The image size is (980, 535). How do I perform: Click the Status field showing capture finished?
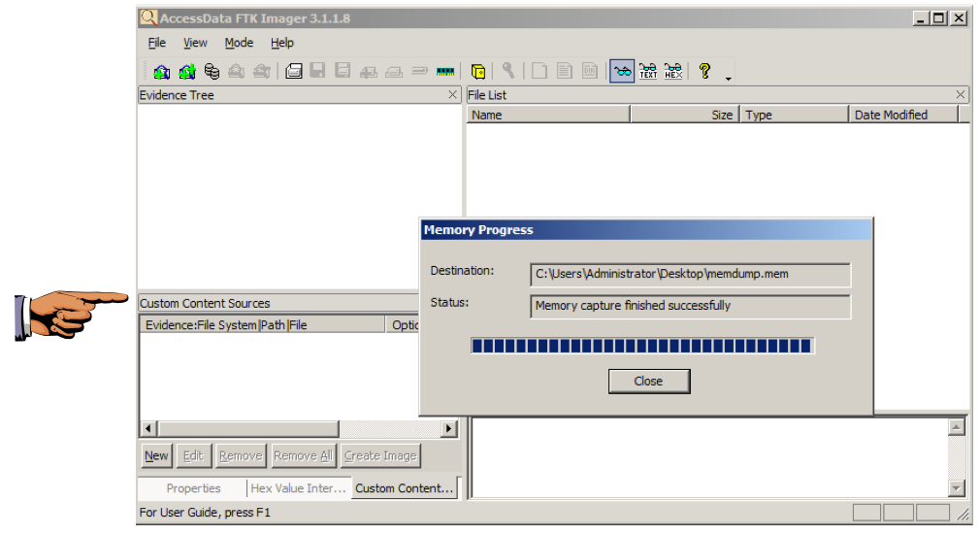[690, 306]
